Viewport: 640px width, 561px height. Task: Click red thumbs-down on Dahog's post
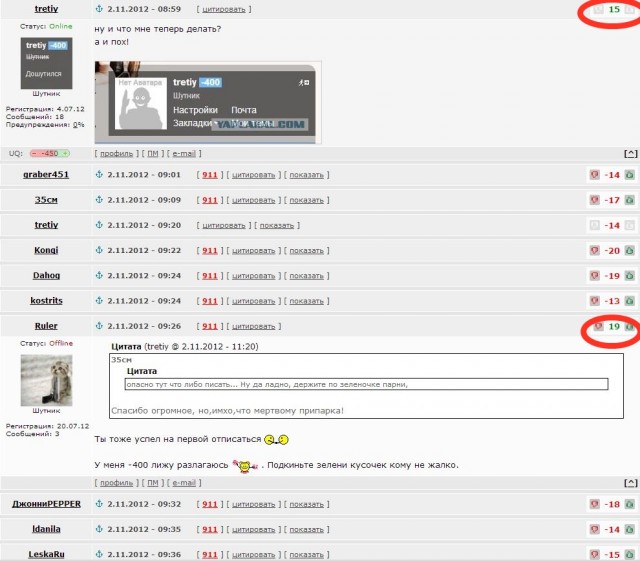[595, 275]
